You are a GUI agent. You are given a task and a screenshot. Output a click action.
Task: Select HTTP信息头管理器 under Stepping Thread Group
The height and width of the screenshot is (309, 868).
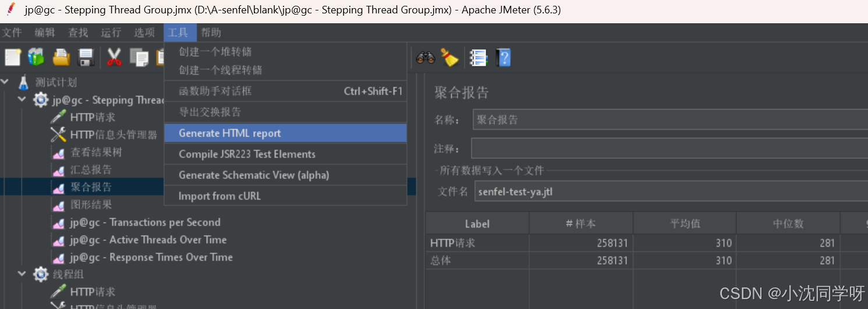click(114, 135)
